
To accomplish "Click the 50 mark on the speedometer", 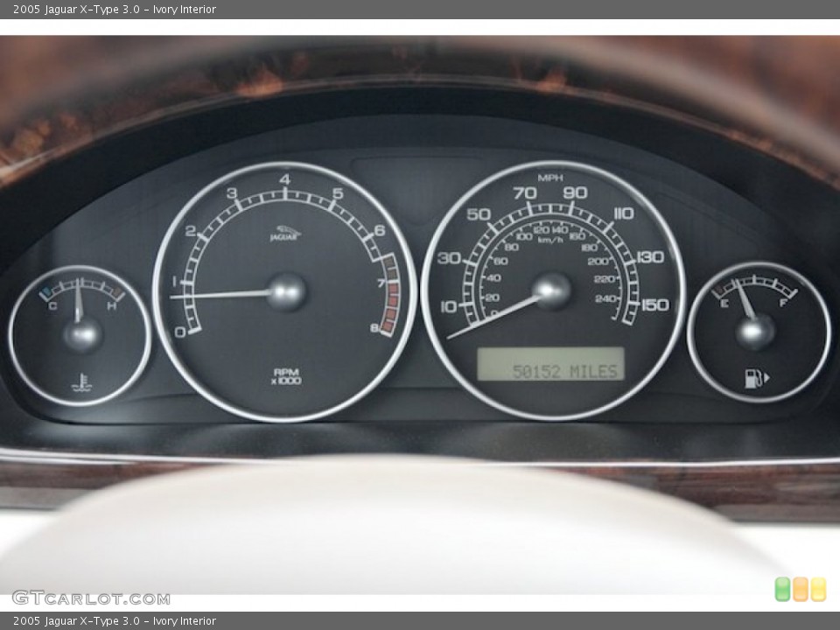I will pos(479,214).
